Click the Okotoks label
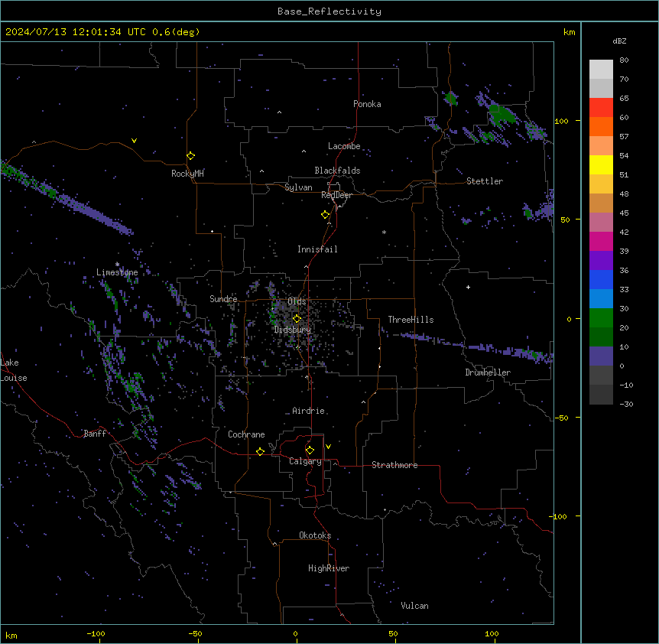Screen dimensions: 659x644 point(315,535)
